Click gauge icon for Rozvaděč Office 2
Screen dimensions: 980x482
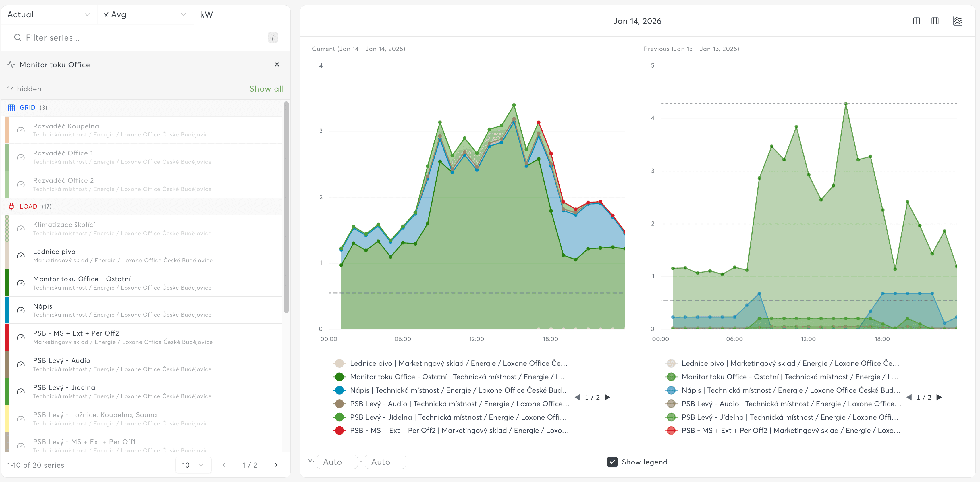21,184
